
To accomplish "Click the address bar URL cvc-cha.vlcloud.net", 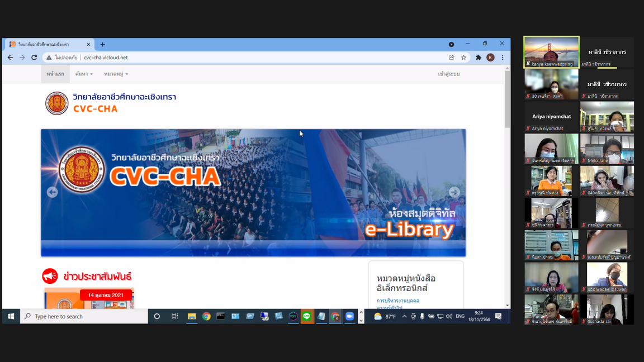I will [106, 58].
